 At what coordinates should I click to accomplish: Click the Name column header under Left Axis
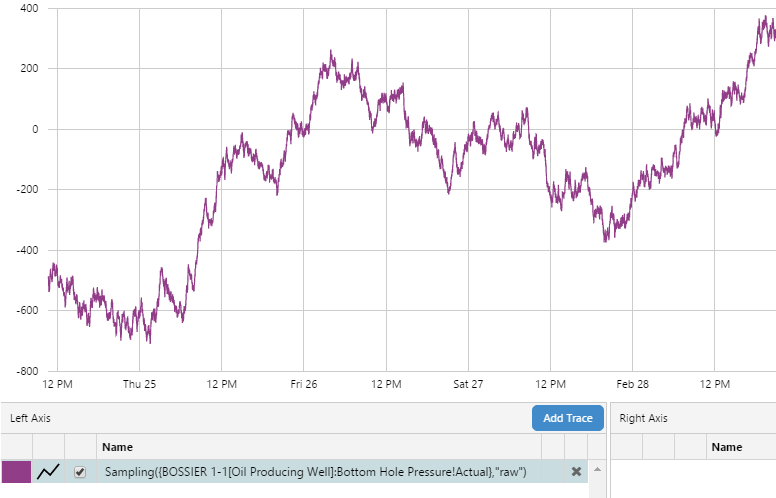pos(117,447)
